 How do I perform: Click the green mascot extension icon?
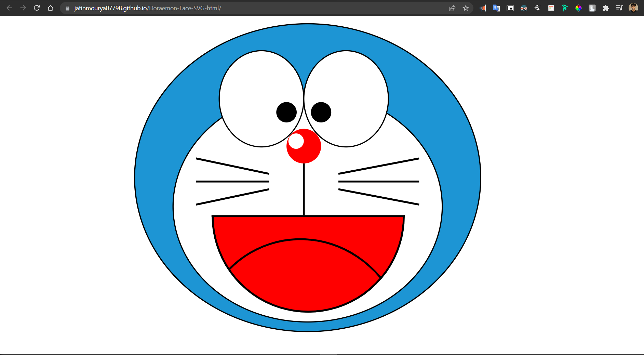[x=564, y=8]
